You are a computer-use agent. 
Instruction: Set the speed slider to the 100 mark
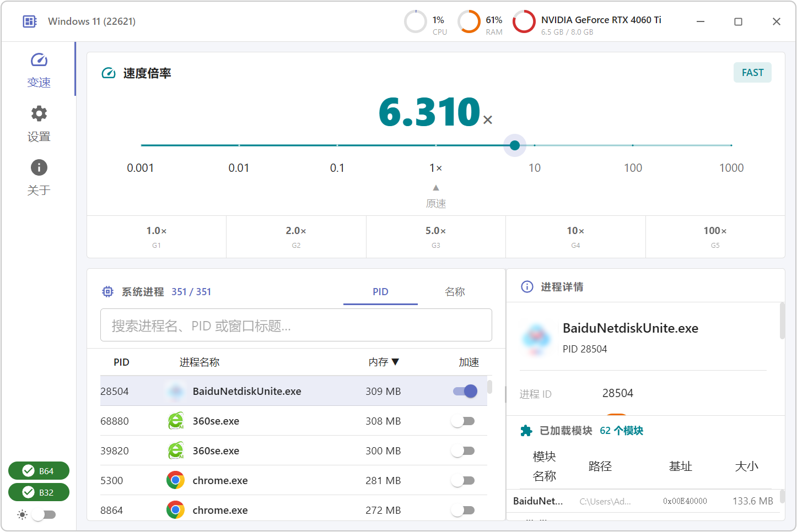633,145
